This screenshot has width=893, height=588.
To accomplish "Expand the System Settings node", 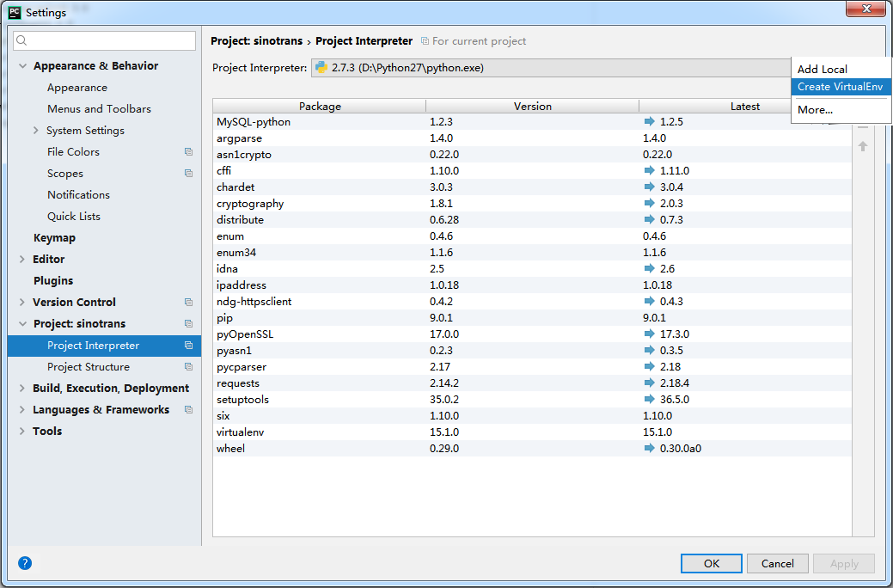I will [x=36, y=131].
